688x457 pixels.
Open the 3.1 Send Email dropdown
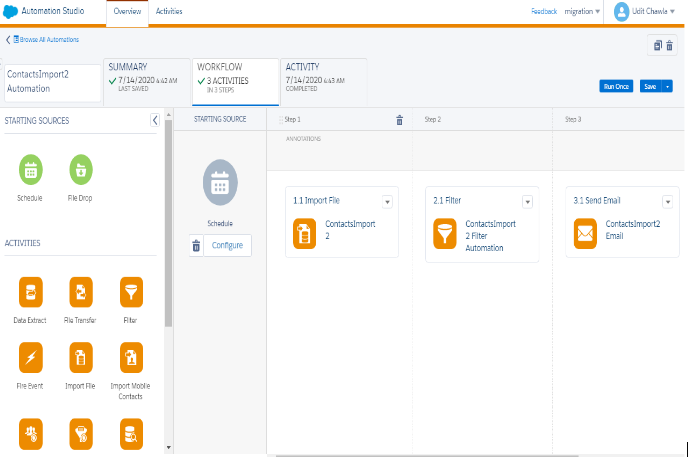click(667, 201)
